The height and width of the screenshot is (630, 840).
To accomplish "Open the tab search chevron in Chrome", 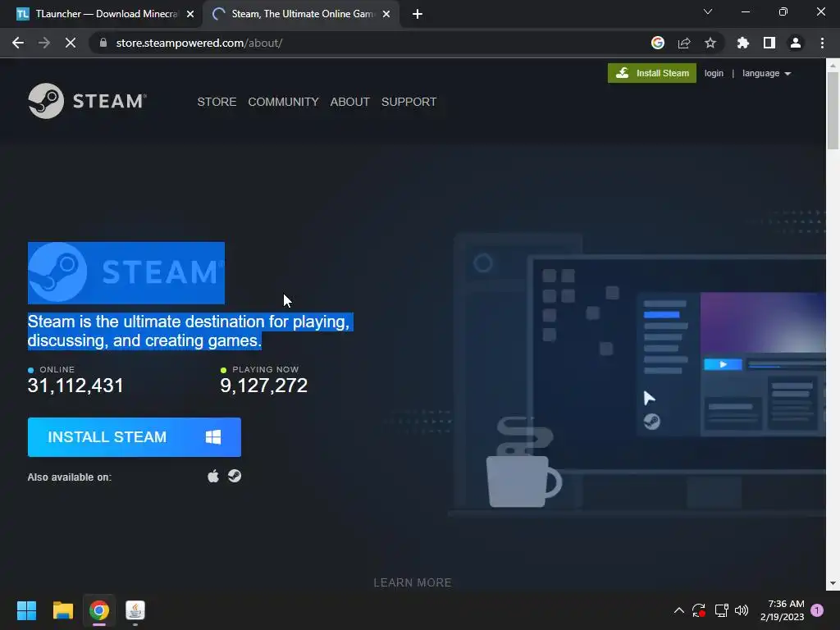I will (708, 11).
